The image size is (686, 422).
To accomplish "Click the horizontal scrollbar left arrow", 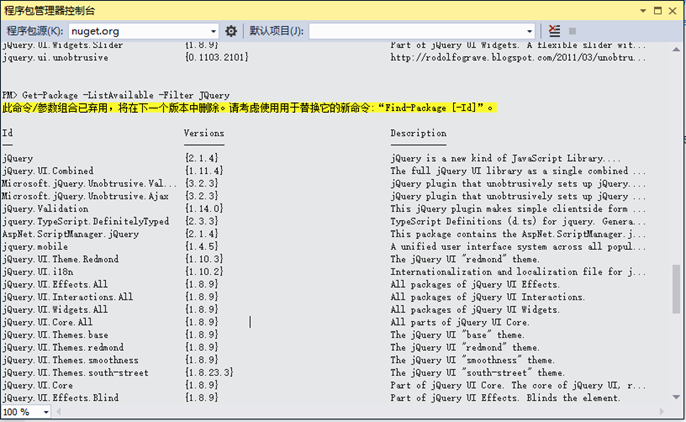I will tap(59, 412).
